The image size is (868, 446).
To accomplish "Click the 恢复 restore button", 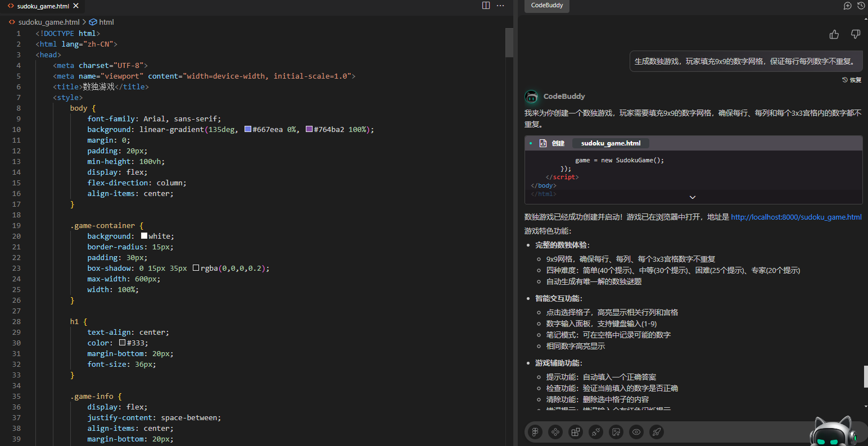I will pyautogui.click(x=851, y=79).
